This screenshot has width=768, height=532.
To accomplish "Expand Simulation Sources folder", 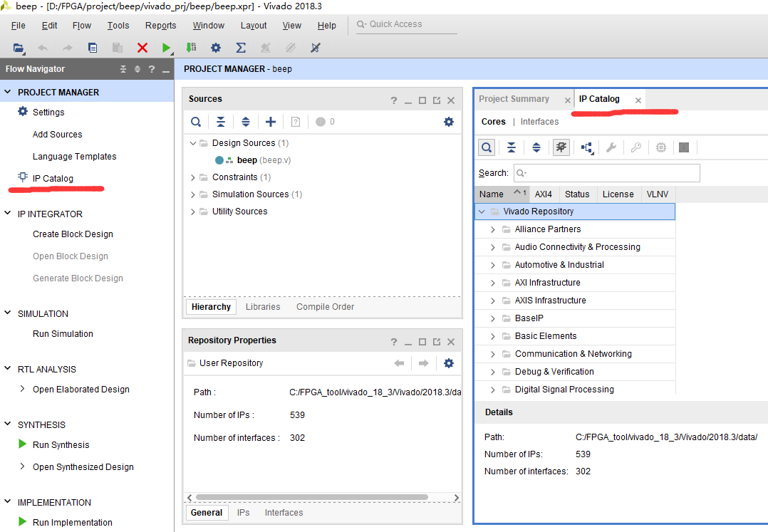I will click(193, 194).
